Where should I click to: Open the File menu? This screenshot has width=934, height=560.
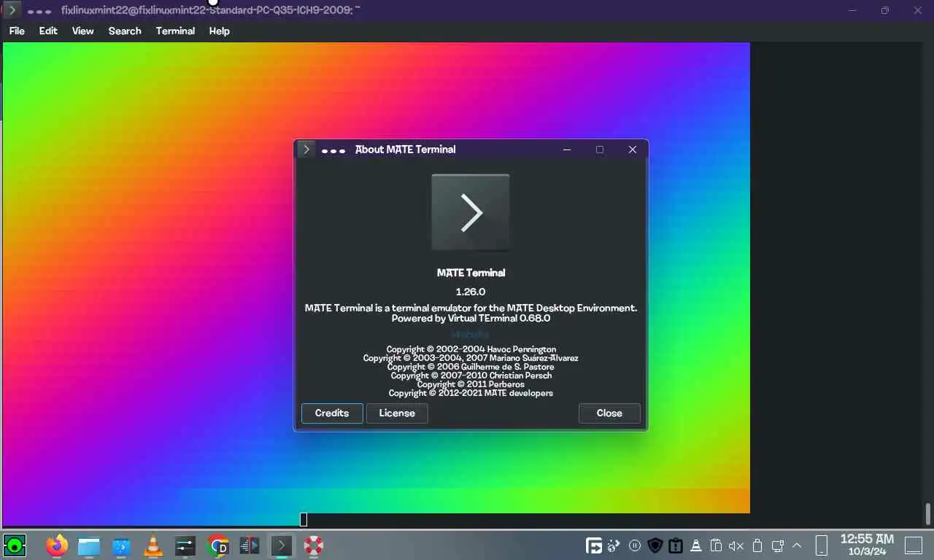coord(17,31)
